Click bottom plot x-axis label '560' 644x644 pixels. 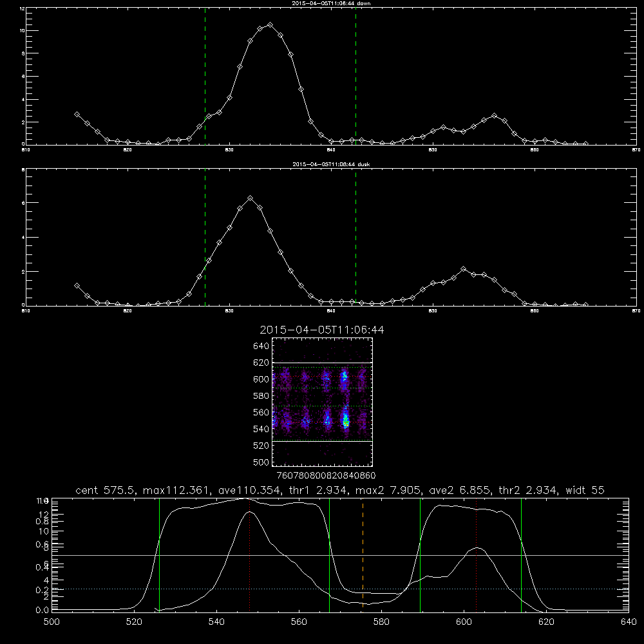tap(299, 622)
